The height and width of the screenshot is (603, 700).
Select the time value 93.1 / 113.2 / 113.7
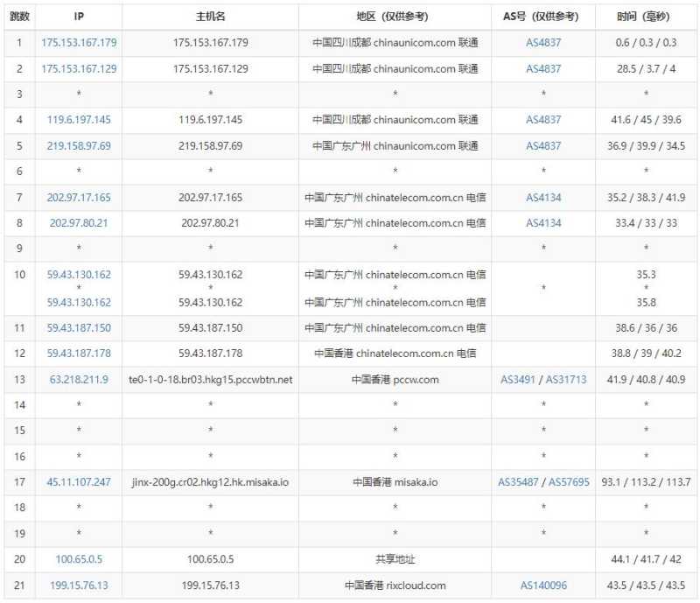click(646, 482)
